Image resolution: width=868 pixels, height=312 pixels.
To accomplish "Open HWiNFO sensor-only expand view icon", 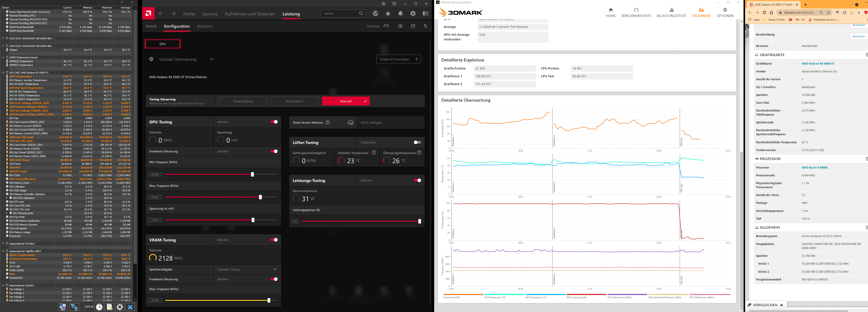I will (63, 307).
